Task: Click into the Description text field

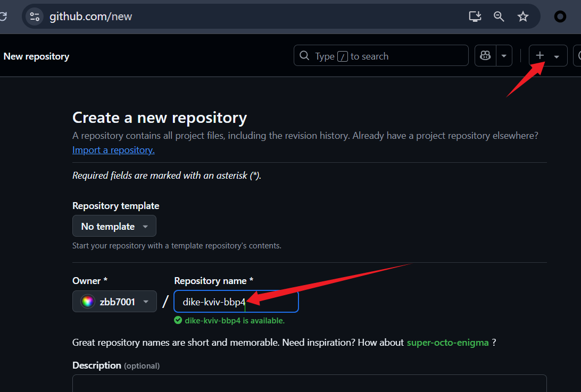Action: pyautogui.click(x=310, y=383)
